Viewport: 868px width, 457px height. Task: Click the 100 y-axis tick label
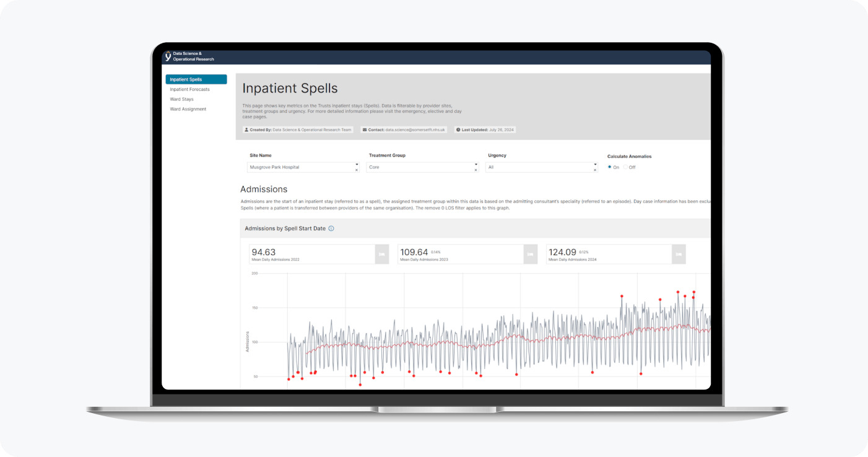click(254, 342)
